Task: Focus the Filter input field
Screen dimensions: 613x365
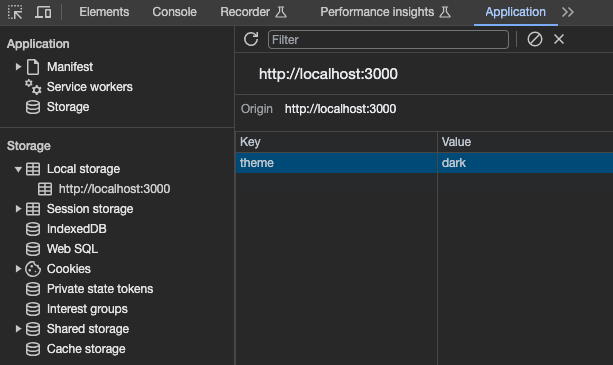Action: point(388,39)
